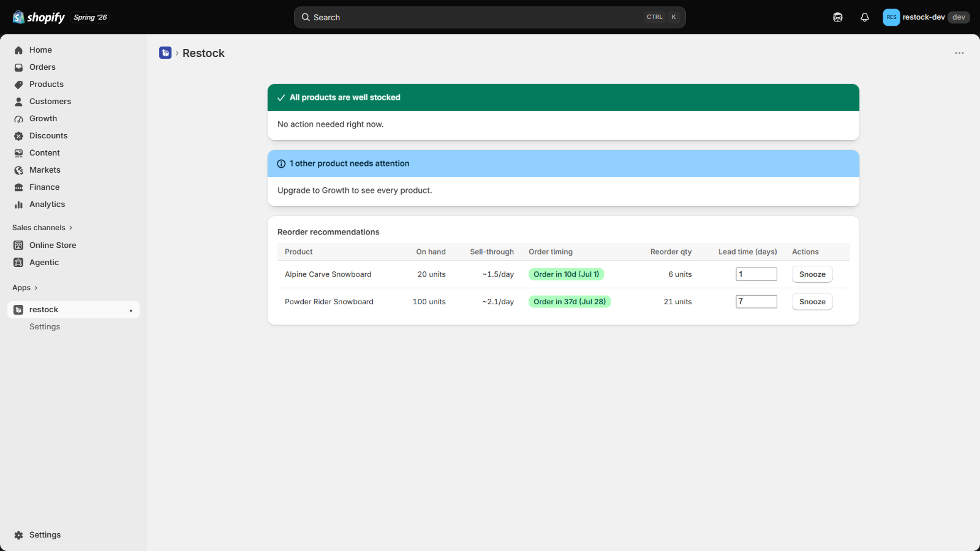Select the Content icon
Viewport: 980px width, 551px height.
coord(18,153)
